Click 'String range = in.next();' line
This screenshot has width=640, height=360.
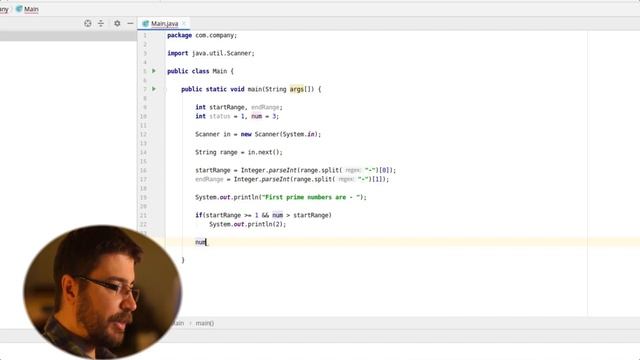point(239,152)
